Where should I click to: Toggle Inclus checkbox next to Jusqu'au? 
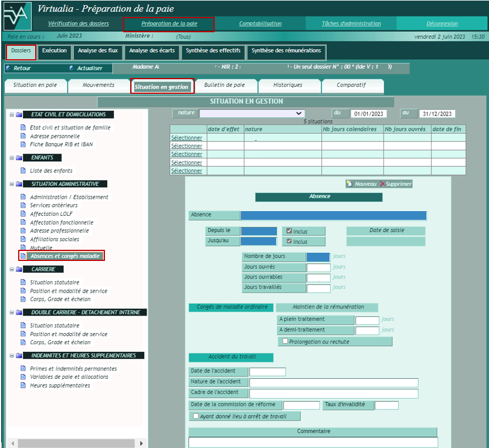288,241
